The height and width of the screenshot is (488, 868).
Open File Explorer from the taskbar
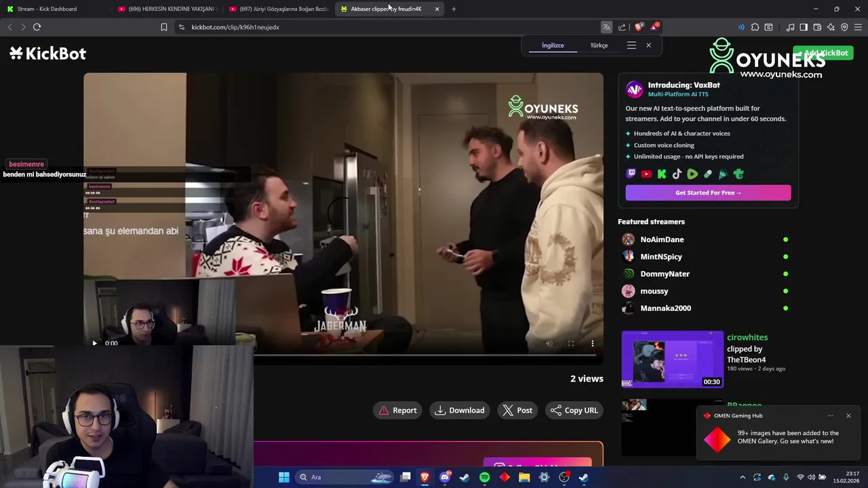(x=524, y=477)
